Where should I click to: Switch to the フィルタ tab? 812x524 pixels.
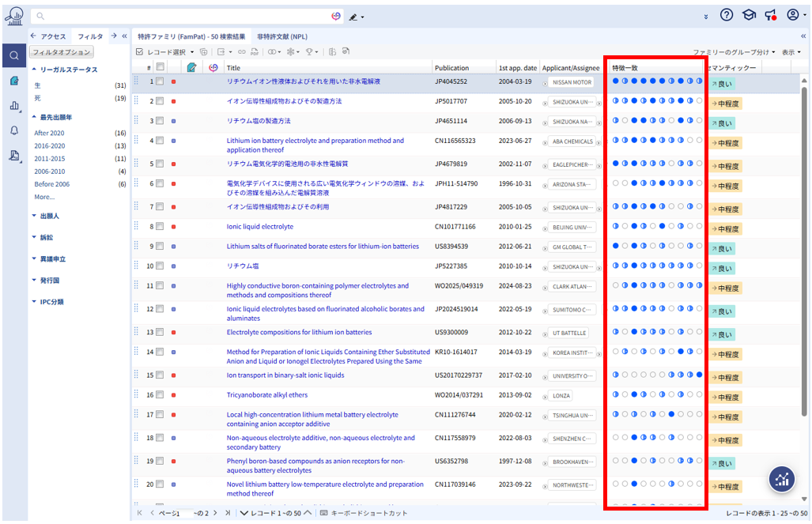90,36
